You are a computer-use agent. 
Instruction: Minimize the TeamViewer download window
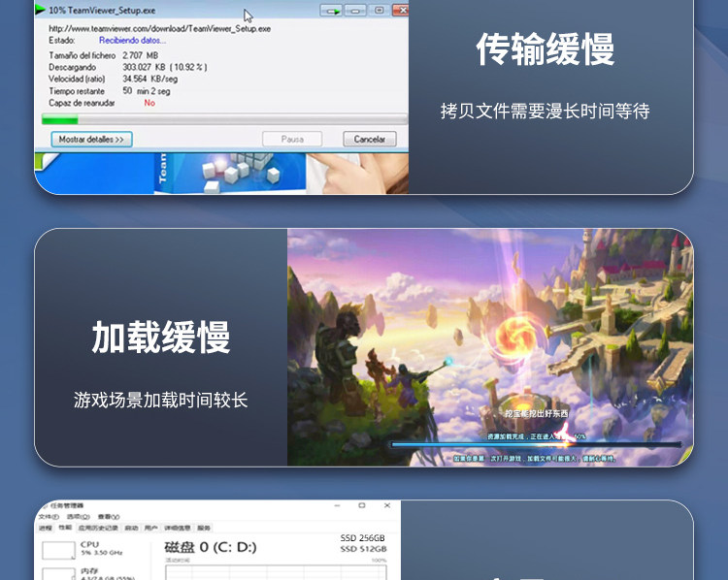(x=355, y=11)
